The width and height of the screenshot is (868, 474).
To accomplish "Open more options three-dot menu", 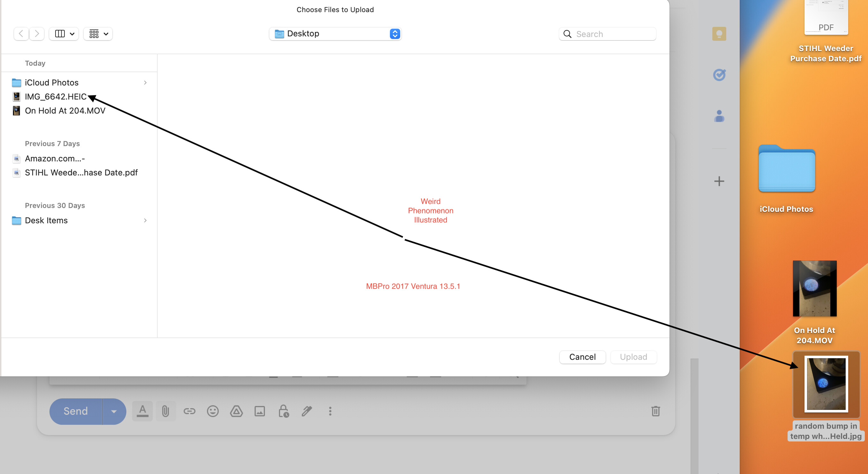I will [x=330, y=411].
